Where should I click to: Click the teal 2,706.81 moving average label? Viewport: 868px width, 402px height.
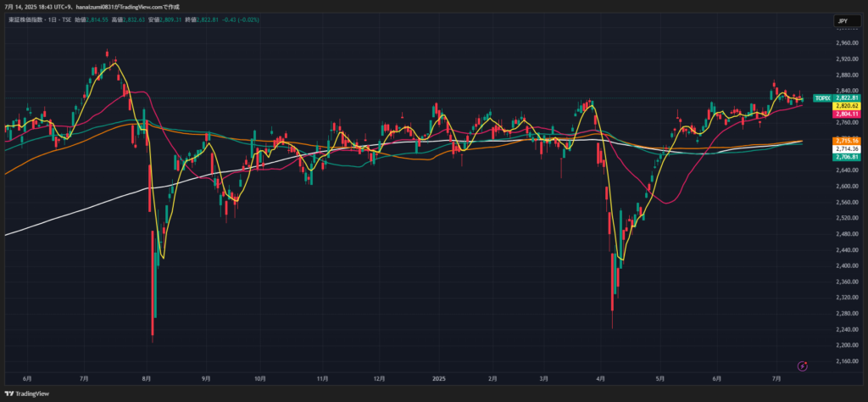(847, 157)
